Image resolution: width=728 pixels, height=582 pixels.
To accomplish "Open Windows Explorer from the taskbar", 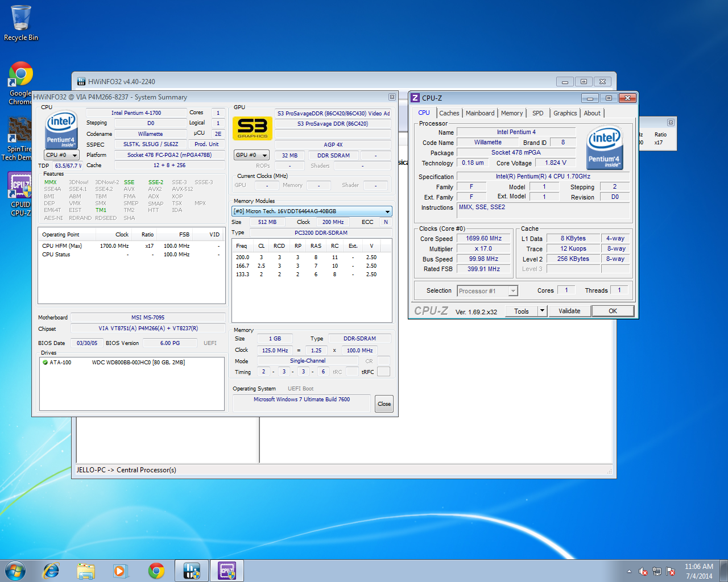I will tap(86, 571).
